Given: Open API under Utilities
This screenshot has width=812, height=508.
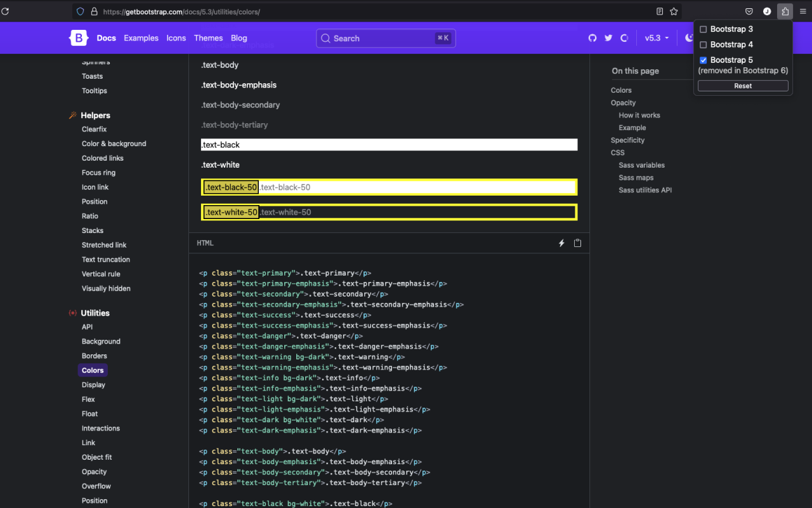Looking at the screenshot, I should coord(88,327).
